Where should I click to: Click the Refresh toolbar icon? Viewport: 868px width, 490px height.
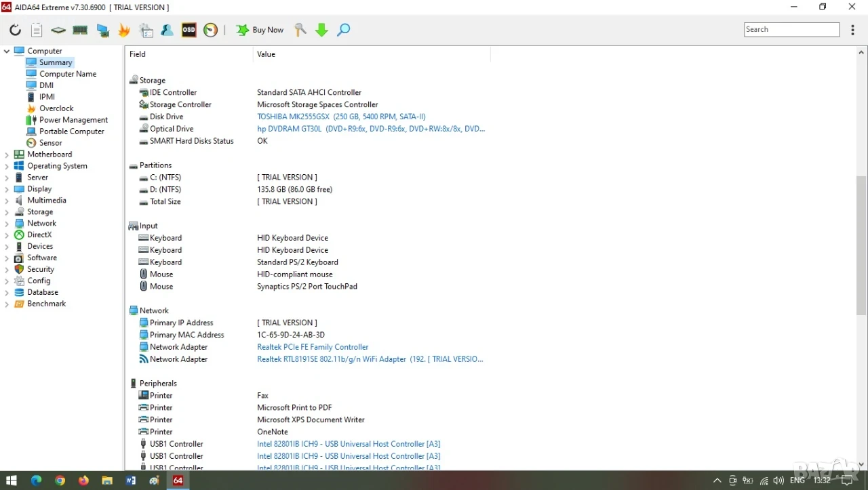pos(15,30)
